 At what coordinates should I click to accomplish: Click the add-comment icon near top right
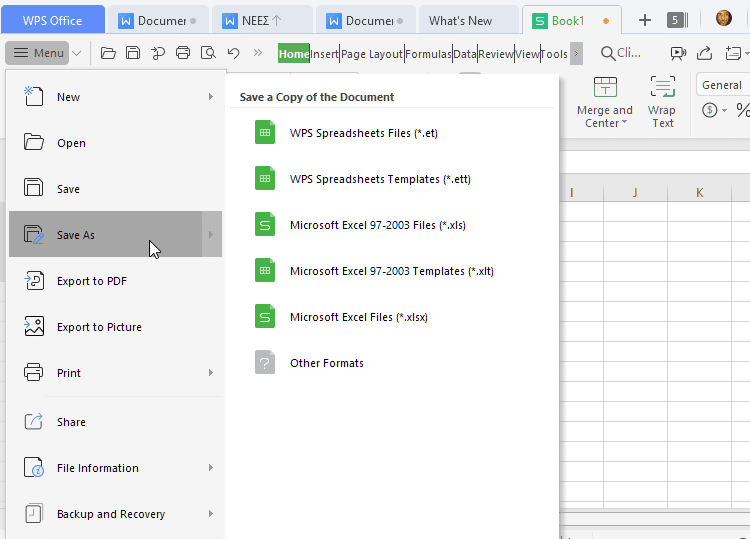coord(733,53)
